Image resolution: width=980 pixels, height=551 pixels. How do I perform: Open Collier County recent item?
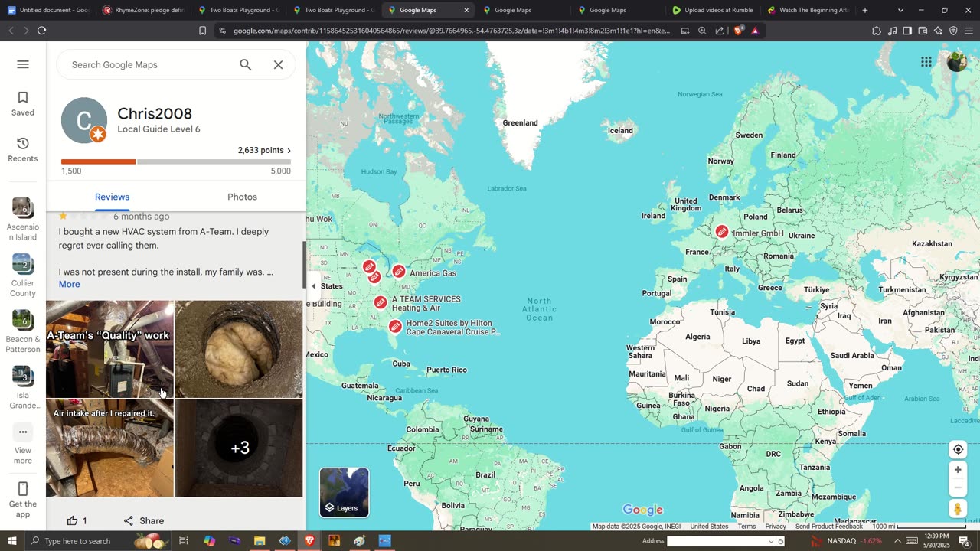pyautogui.click(x=23, y=275)
